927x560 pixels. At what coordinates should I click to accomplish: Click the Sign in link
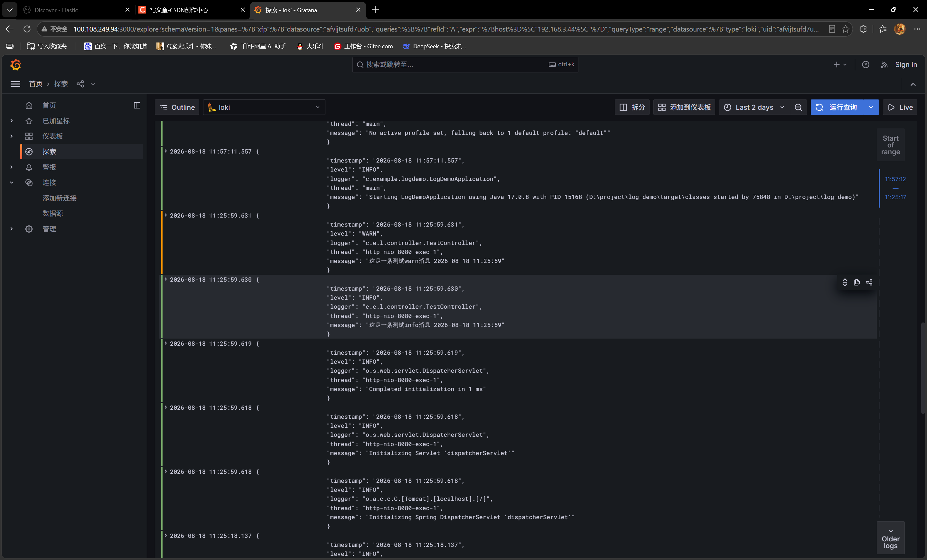[x=906, y=65]
